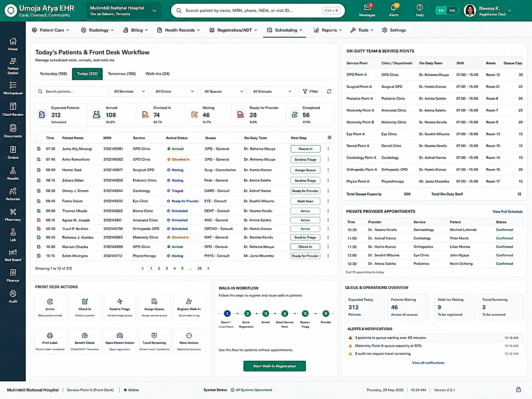Go to page 26 of patient list

click(x=199, y=269)
